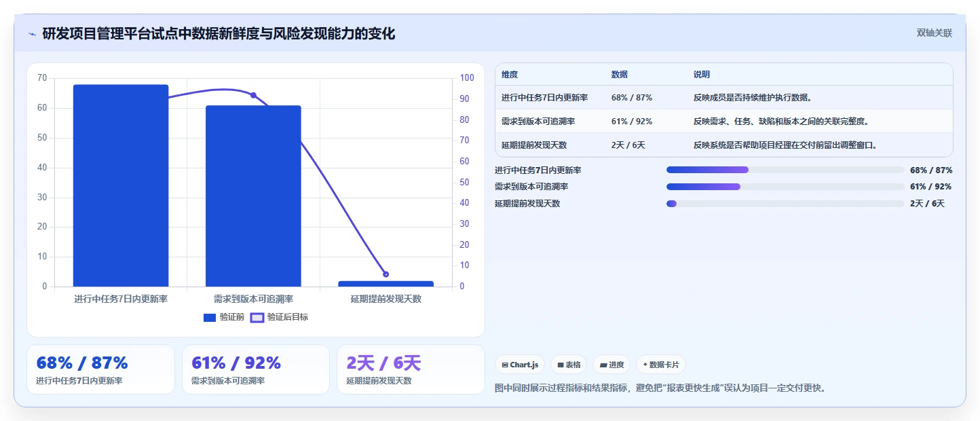980x421 pixels.
Task: Select the 数据卡片 chip
Action: click(x=661, y=365)
